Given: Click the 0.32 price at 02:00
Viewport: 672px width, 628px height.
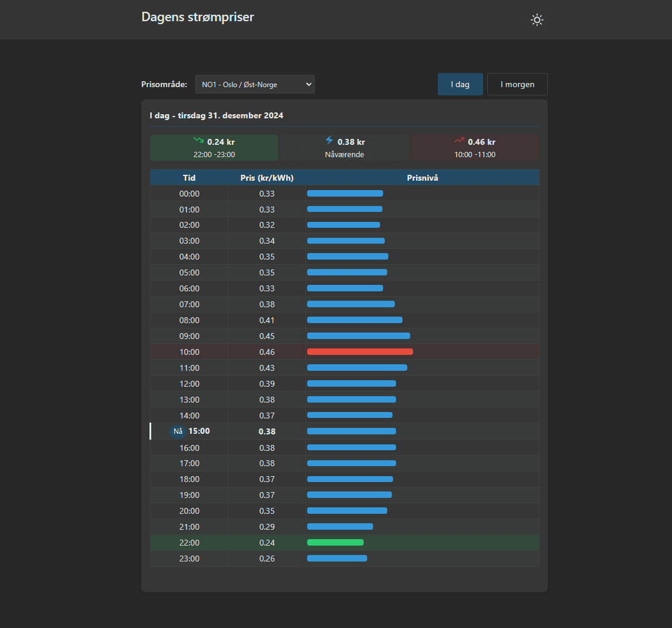Looking at the screenshot, I should (267, 225).
